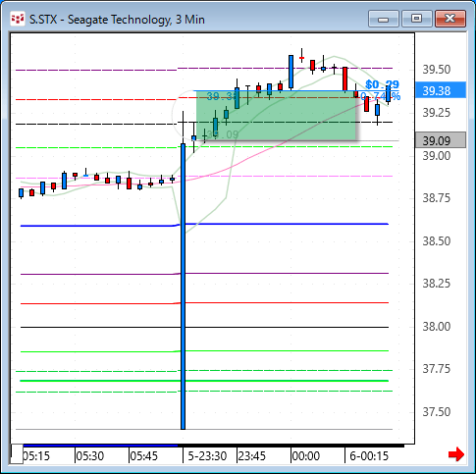Click the gray 39.09 price label
Viewport: 476px width, 474px height.
pos(441,140)
